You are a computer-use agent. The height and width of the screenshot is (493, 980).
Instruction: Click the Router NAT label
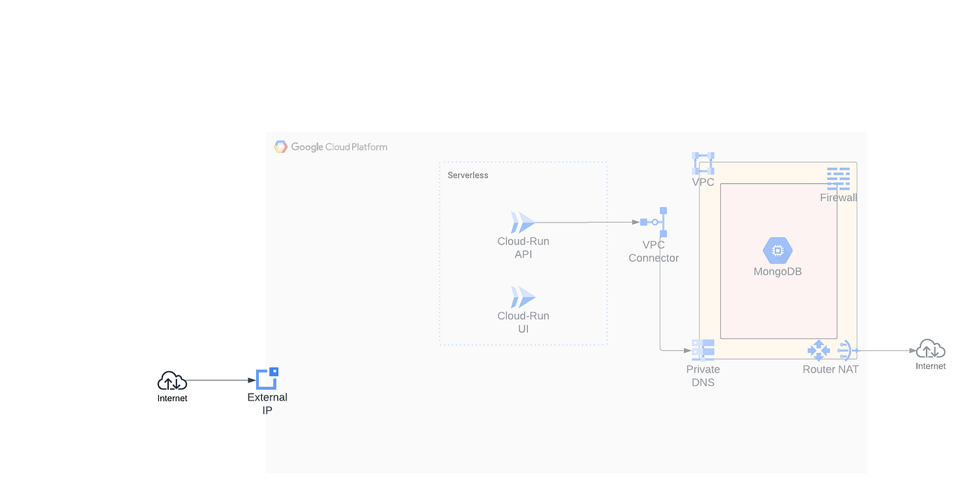[830, 369]
